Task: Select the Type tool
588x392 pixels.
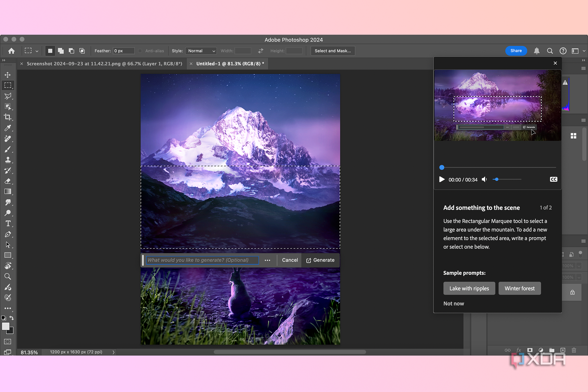Action: click(x=8, y=223)
